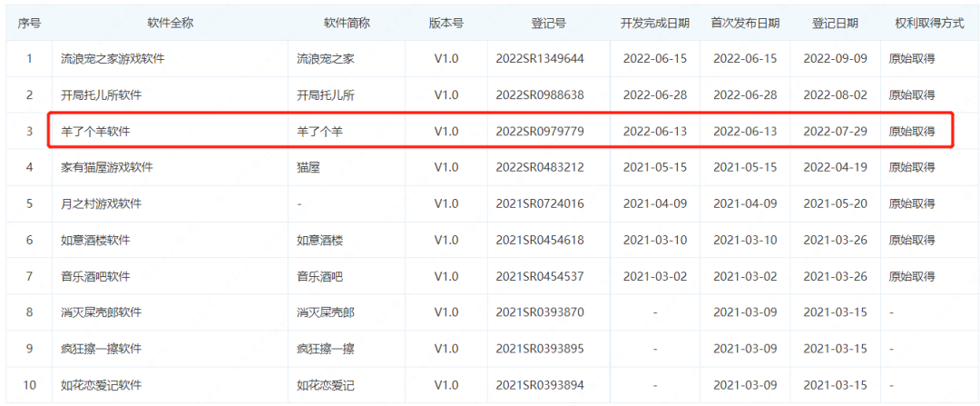Image resolution: width=980 pixels, height=406 pixels.
Task: Open the 羊了个羊软件 full name entry
Action: coord(95,131)
